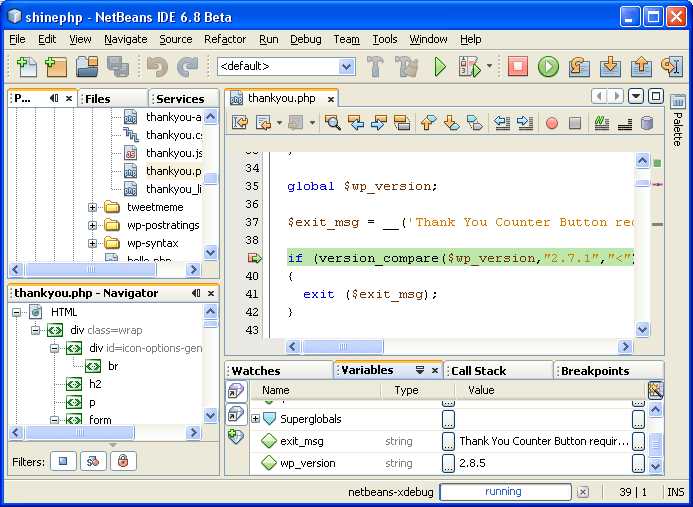Toggle Highlight Search in the editor toolbar

point(402,122)
